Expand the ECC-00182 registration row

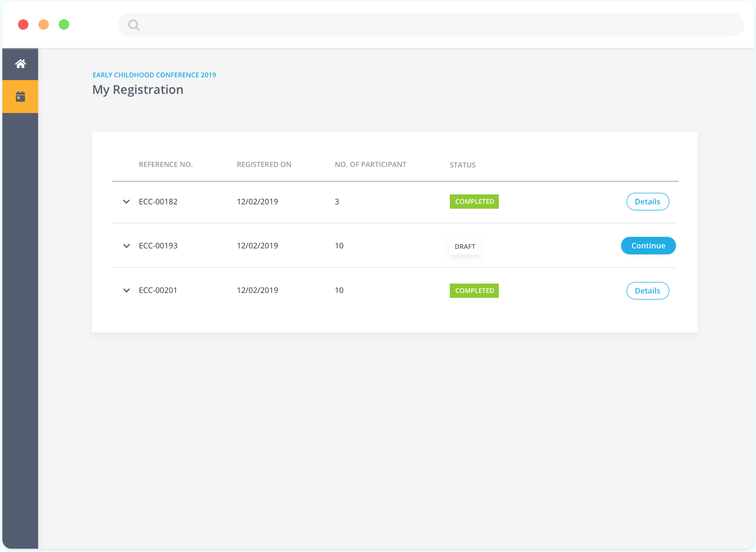pyautogui.click(x=126, y=201)
